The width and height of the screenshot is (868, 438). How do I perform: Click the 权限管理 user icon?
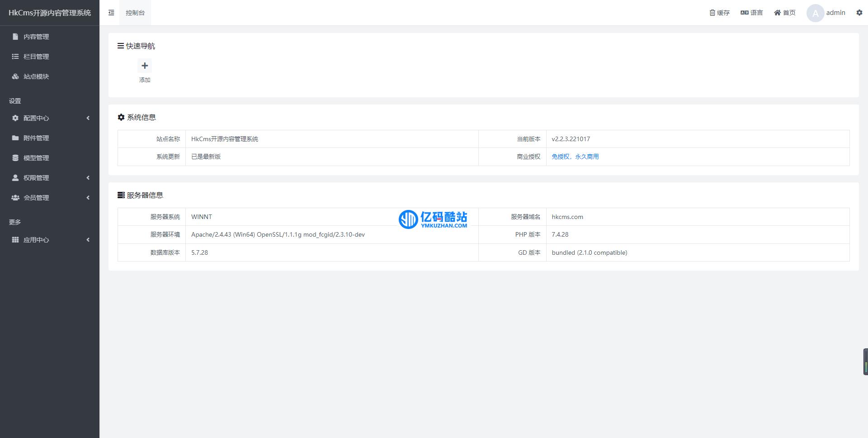tap(15, 178)
